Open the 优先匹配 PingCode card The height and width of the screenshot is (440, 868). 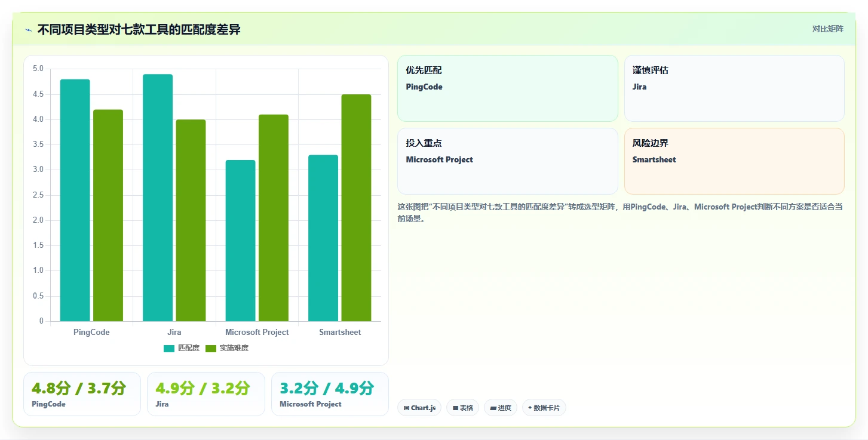pos(508,88)
